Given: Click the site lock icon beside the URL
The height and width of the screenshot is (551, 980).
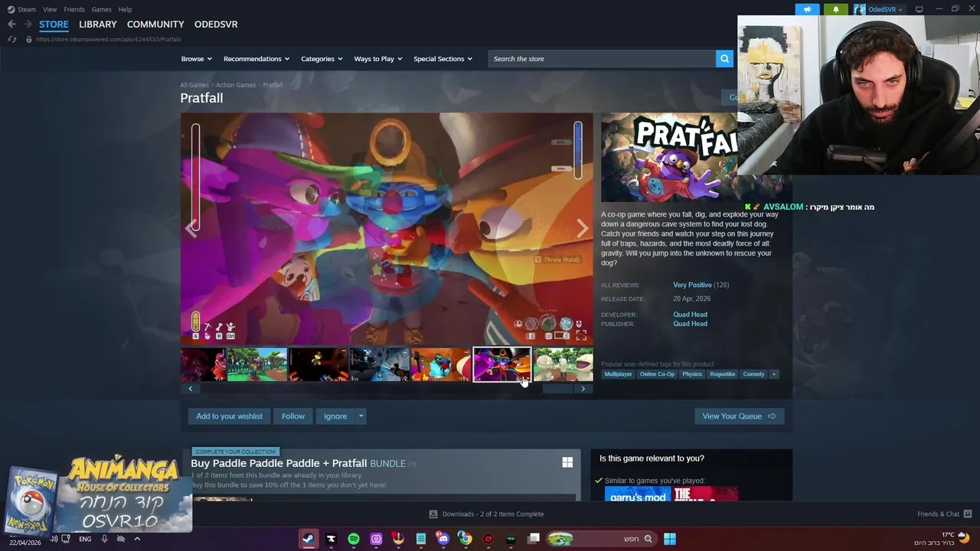Looking at the screenshot, I should (x=28, y=39).
